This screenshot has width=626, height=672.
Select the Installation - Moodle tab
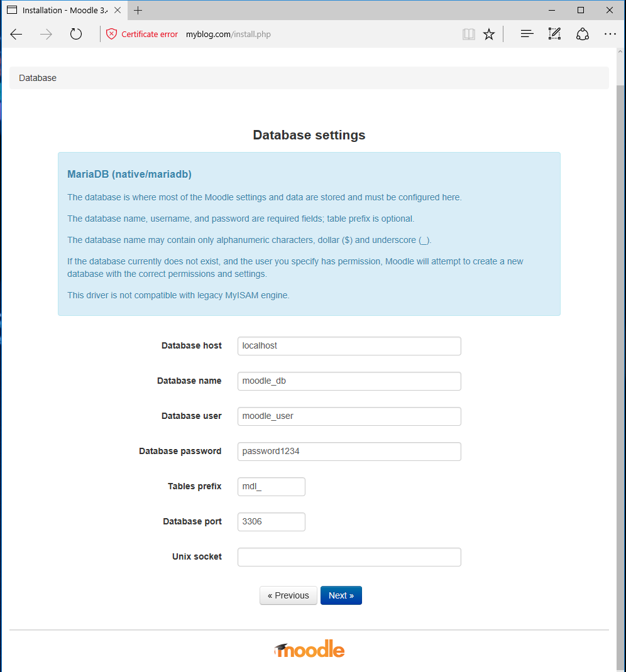(x=64, y=10)
